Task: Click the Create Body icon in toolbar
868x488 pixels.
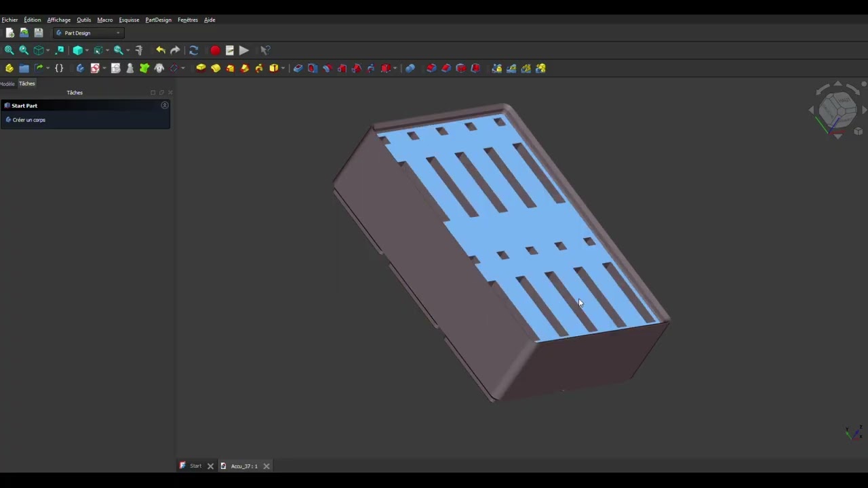Action: [80, 68]
